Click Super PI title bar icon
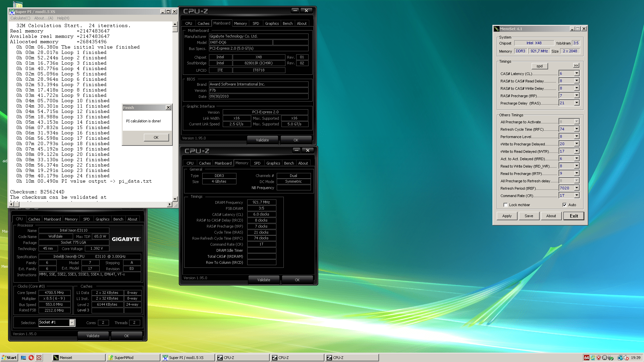 [12, 11]
